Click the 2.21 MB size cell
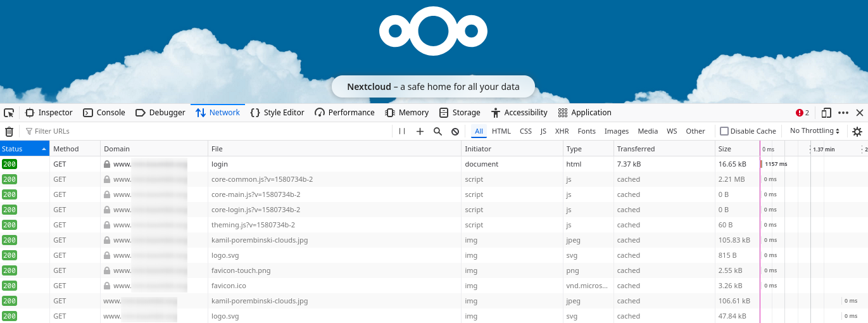The width and height of the screenshot is (868, 323). [x=737, y=179]
